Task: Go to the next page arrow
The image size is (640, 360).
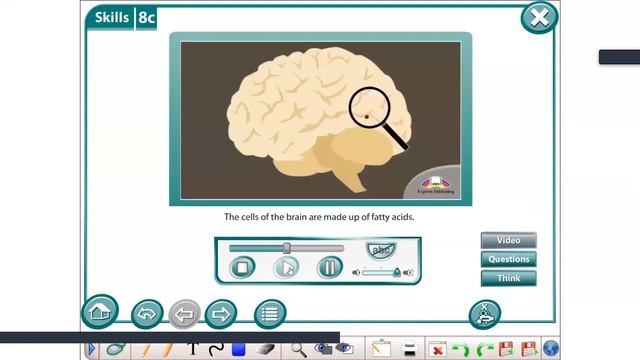Action: point(221,314)
